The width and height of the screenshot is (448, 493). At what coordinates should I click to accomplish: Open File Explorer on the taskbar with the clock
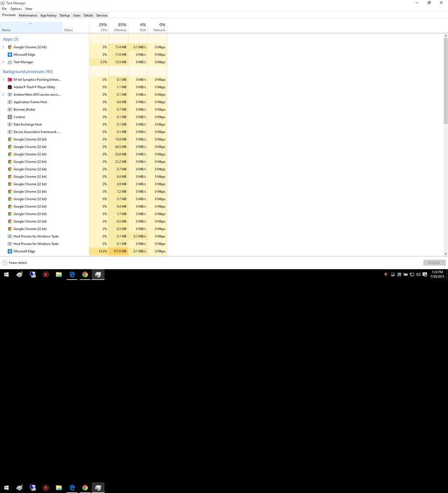(x=59, y=274)
